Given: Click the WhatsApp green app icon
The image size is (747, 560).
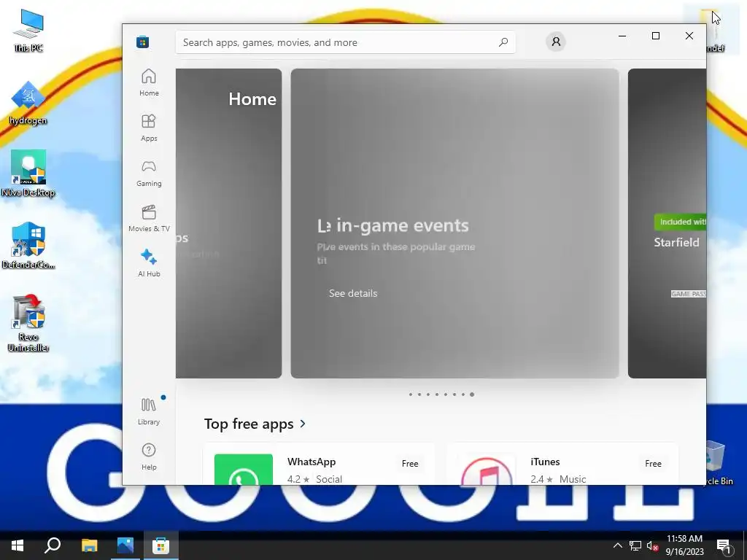Looking at the screenshot, I should click(244, 470).
